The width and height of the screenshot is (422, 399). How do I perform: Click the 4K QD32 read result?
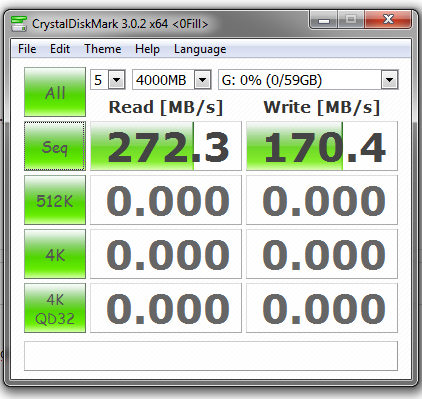pyautogui.click(x=166, y=308)
